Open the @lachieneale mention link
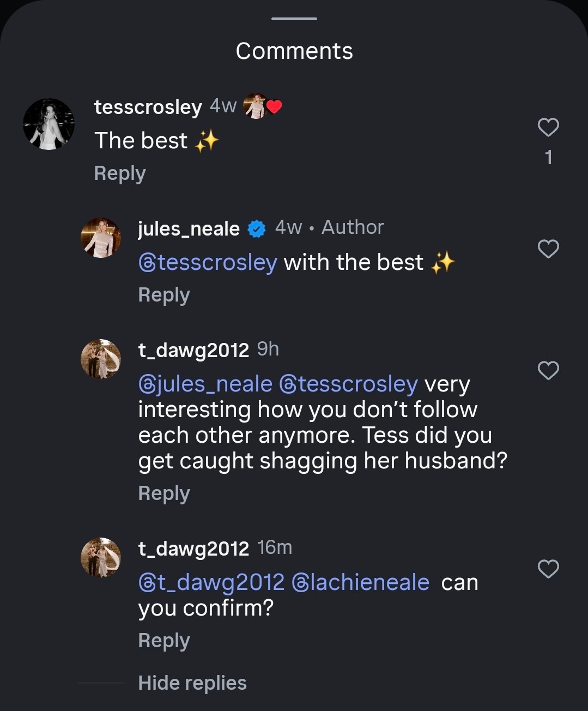The height and width of the screenshot is (711, 588). (x=361, y=582)
